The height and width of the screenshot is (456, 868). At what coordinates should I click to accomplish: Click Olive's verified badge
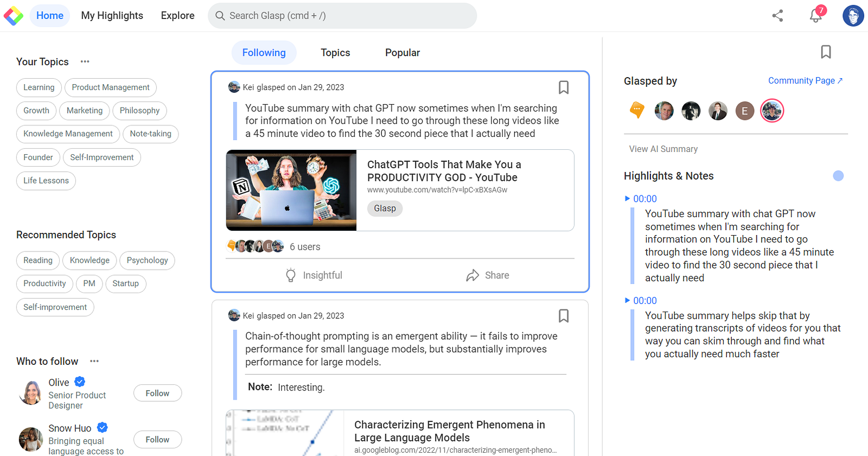(80, 382)
